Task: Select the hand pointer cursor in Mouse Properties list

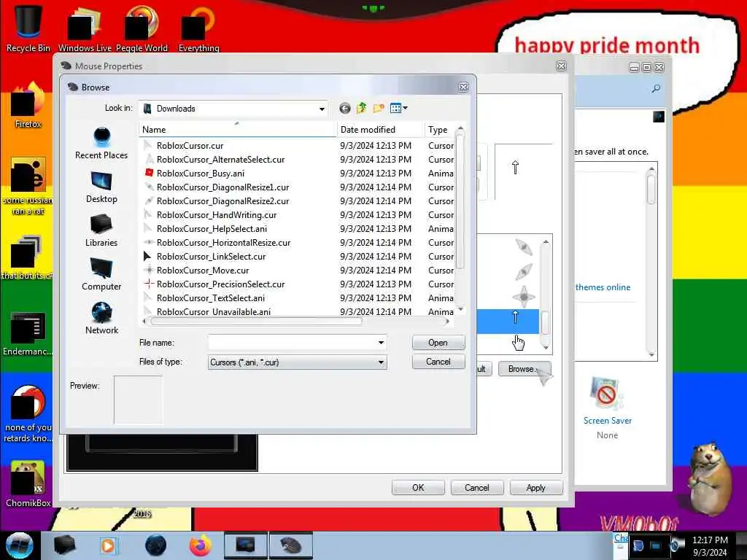Action: (519, 343)
